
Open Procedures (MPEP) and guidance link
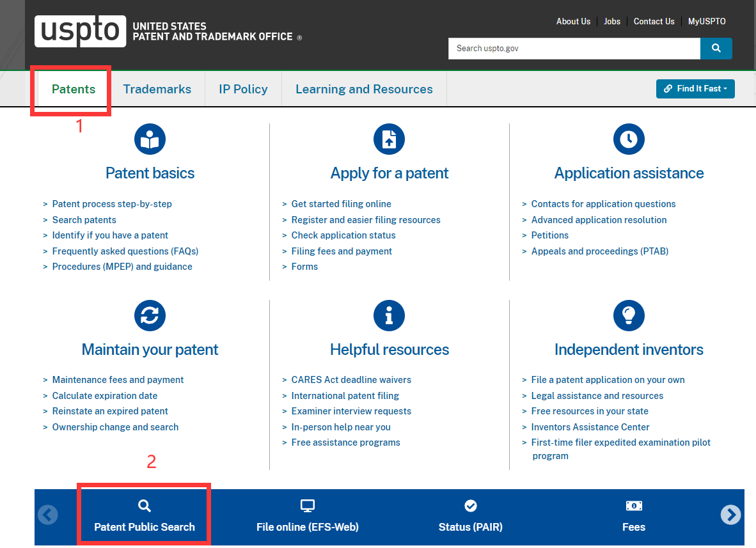(122, 267)
